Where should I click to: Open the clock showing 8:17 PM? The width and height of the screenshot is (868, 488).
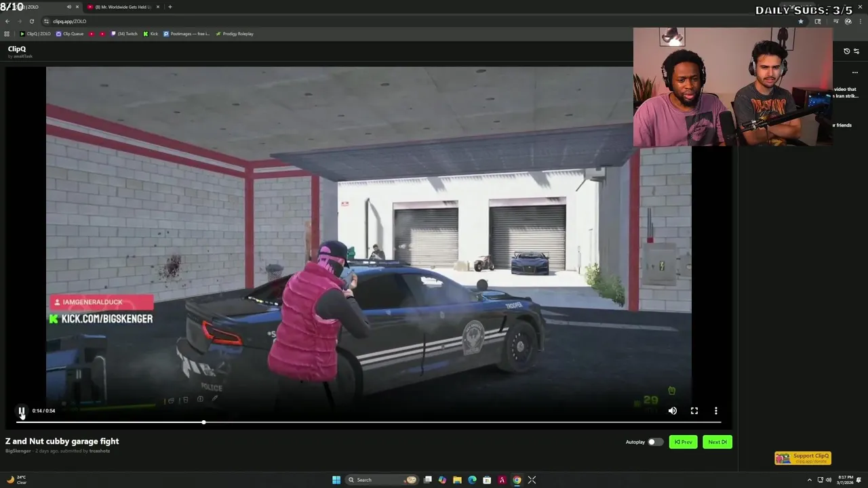coord(845,480)
